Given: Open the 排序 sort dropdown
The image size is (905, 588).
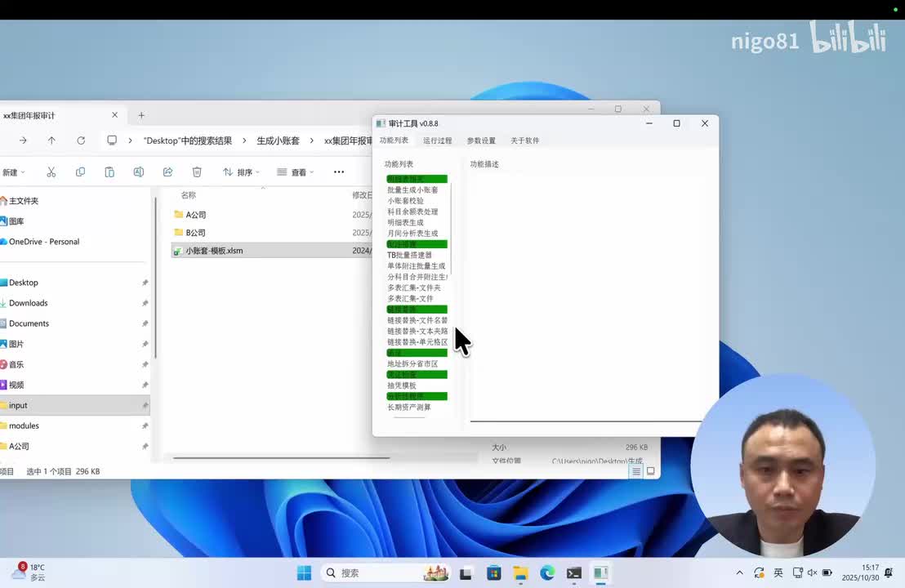Looking at the screenshot, I should point(241,172).
